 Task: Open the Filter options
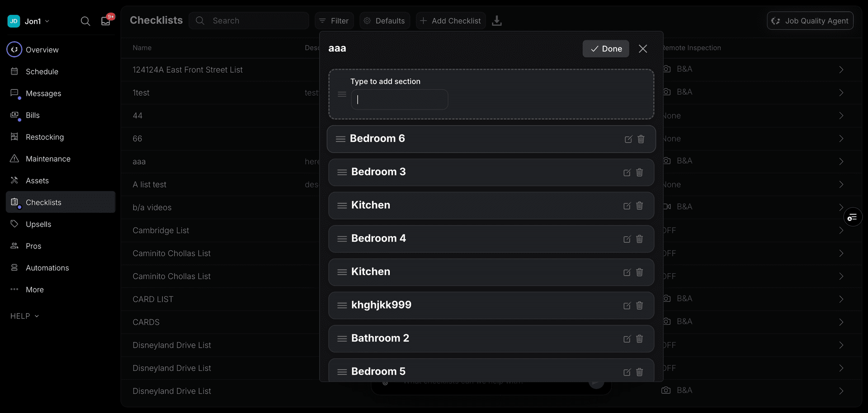(334, 21)
